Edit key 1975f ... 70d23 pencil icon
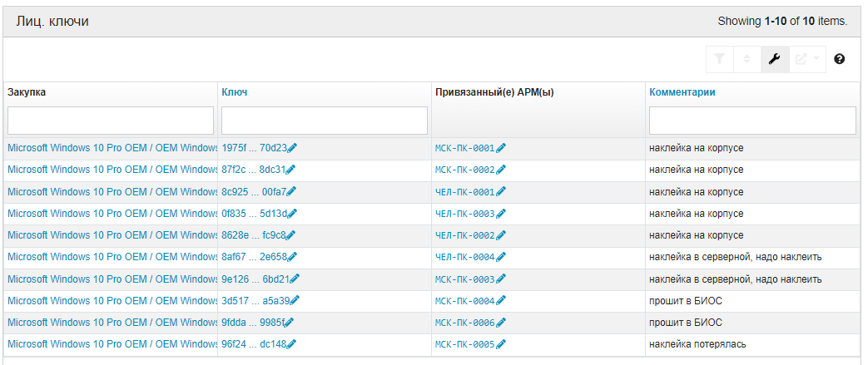This screenshot has width=868, height=365. click(292, 148)
